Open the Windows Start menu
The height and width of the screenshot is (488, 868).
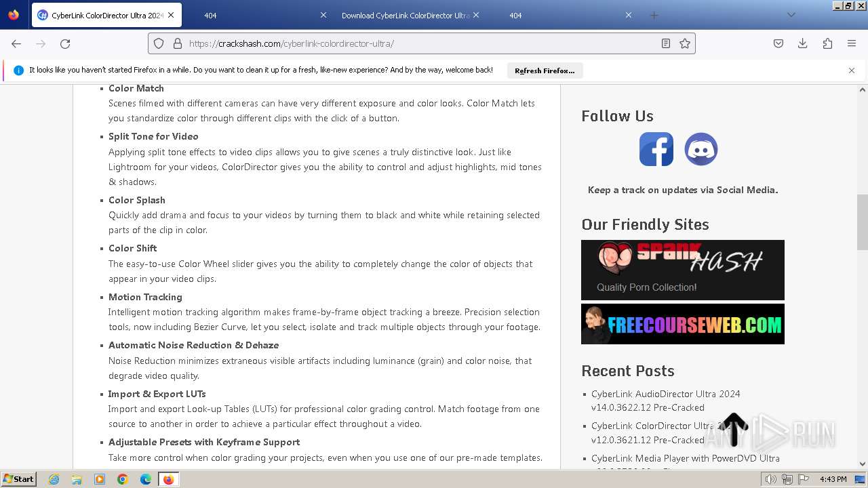tap(18, 479)
